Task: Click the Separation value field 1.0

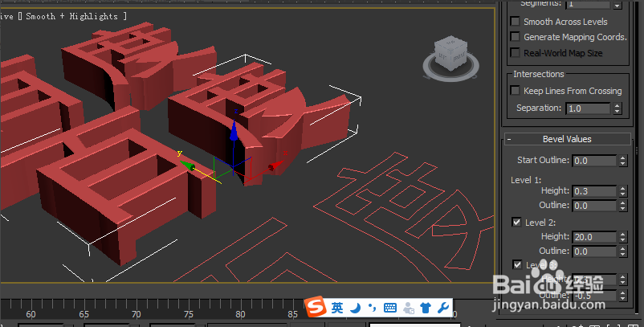Action: pos(588,108)
